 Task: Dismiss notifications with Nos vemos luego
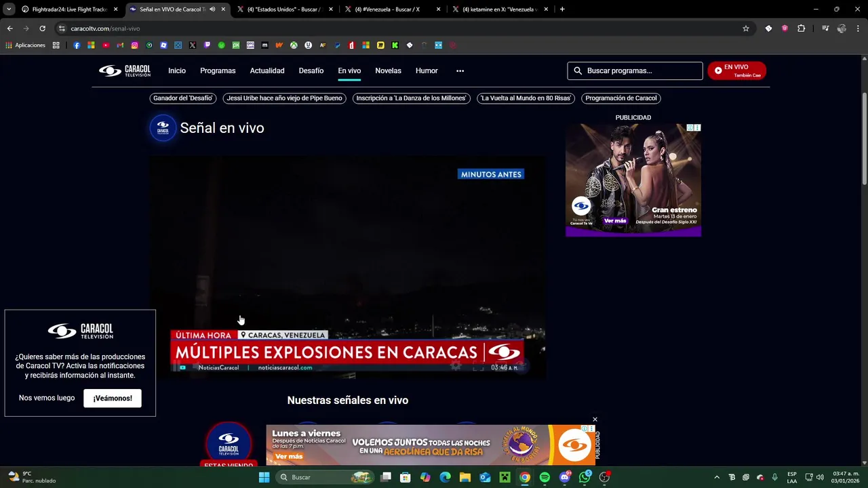pyautogui.click(x=47, y=398)
